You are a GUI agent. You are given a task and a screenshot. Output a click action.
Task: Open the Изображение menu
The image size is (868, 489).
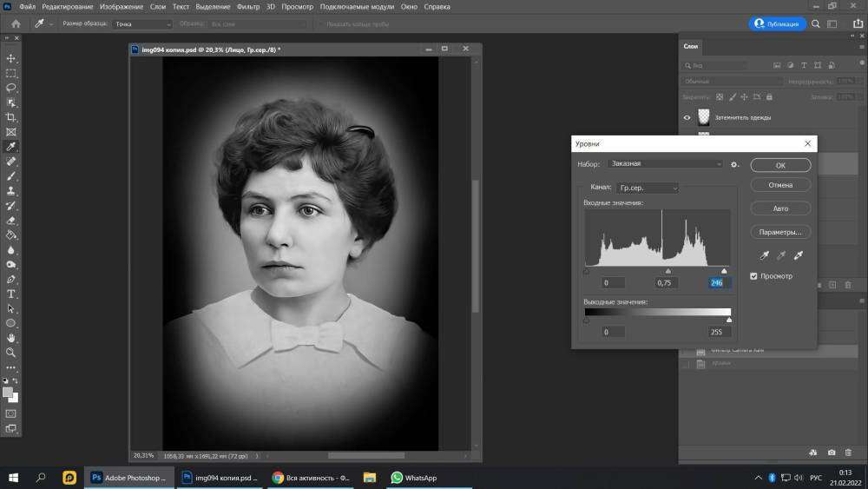click(122, 7)
